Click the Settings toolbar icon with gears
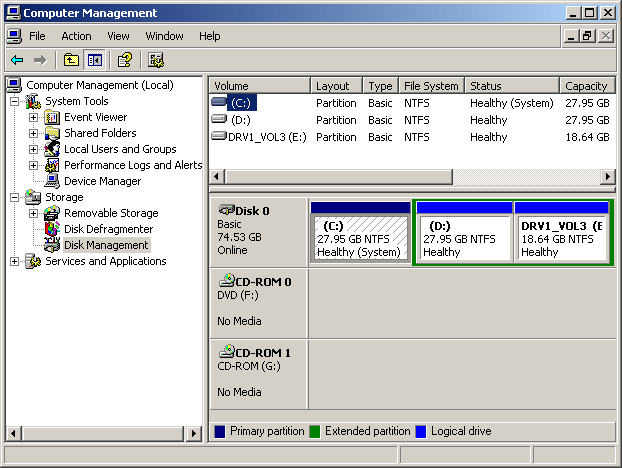This screenshot has width=622, height=468. (156, 60)
